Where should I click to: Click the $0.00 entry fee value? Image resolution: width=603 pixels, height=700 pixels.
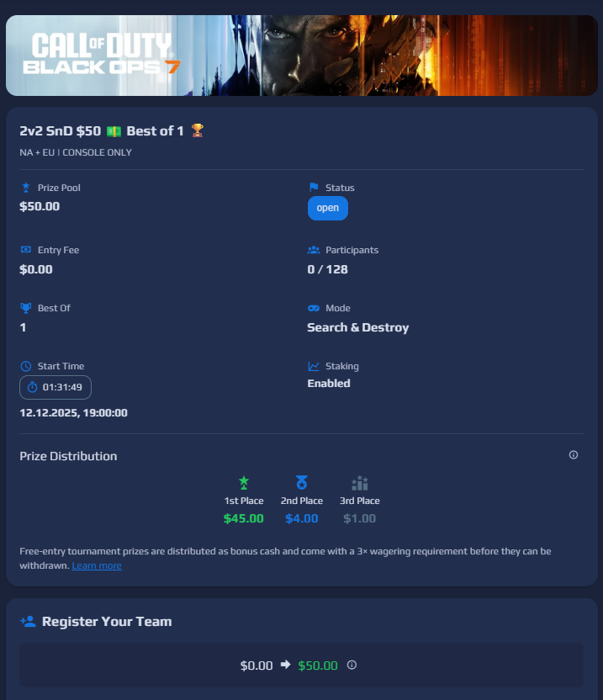click(36, 269)
